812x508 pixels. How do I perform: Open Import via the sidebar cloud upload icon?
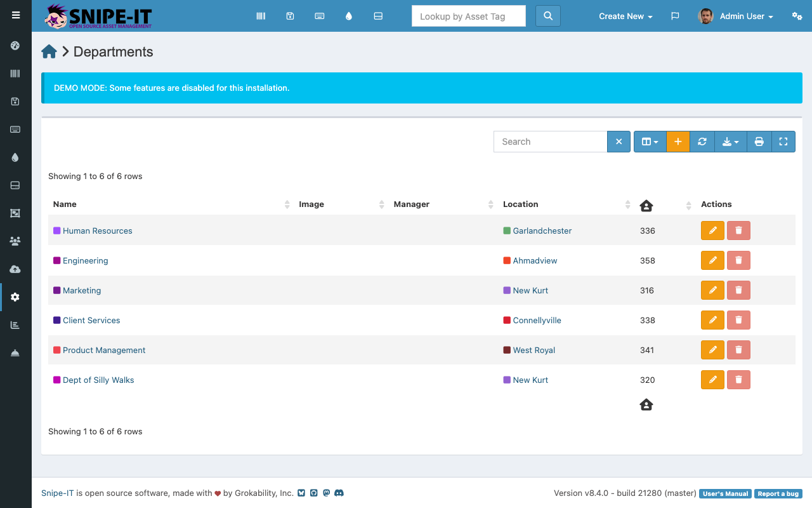(x=15, y=269)
